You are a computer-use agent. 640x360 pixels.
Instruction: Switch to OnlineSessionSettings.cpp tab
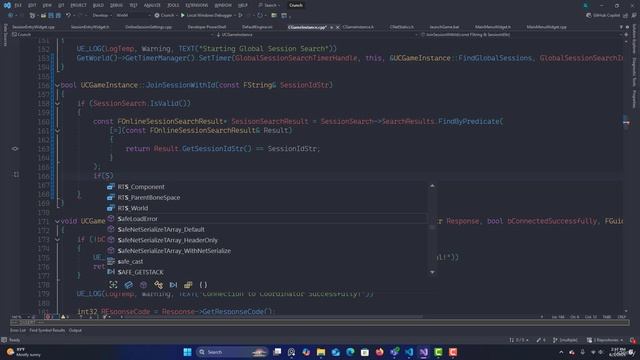(148, 27)
